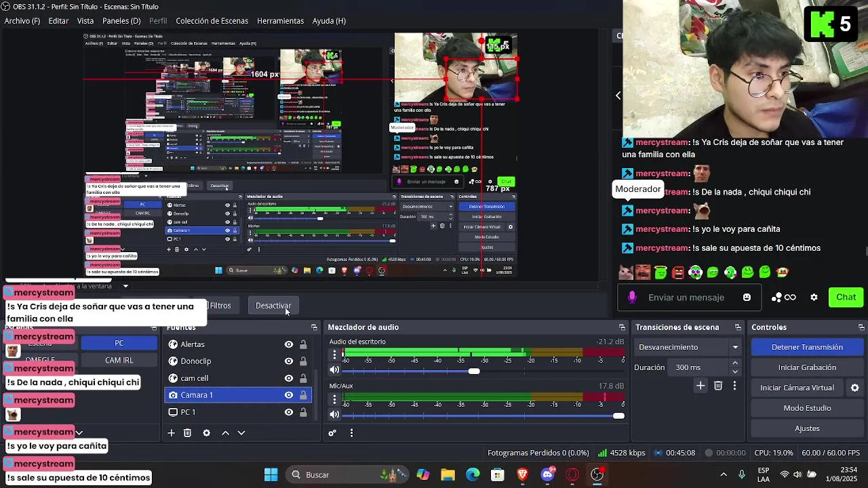The image size is (868, 488).
Task: Click Detener Transmisión button
Action: coord(807,347)
